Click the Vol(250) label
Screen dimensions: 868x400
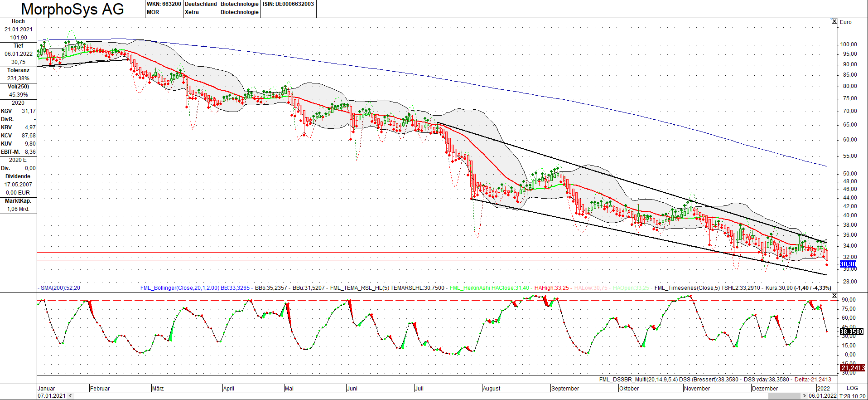18,87
